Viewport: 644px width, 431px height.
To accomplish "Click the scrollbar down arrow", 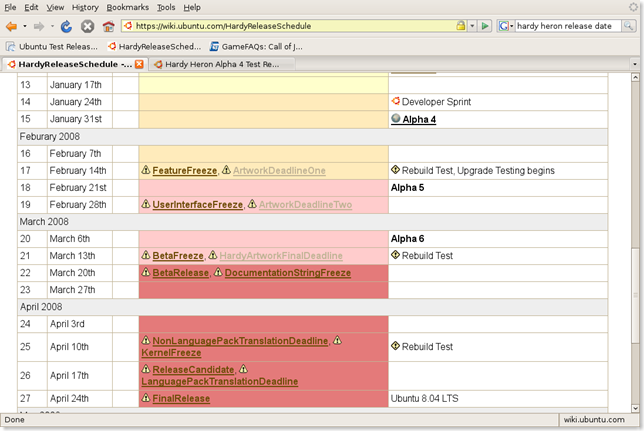I will coord(635,408).
